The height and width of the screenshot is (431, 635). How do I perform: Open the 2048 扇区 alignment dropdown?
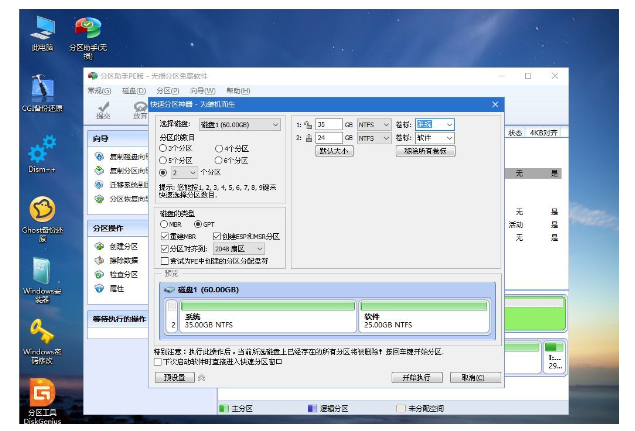pos(239,249)
